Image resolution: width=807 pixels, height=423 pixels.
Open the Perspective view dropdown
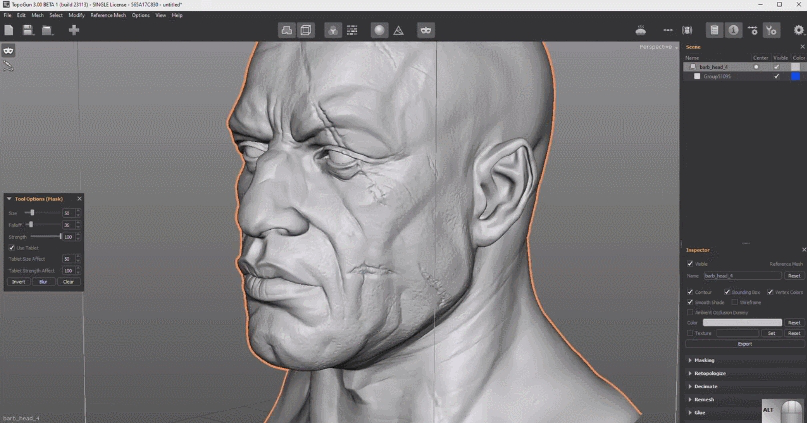point(658,47)
